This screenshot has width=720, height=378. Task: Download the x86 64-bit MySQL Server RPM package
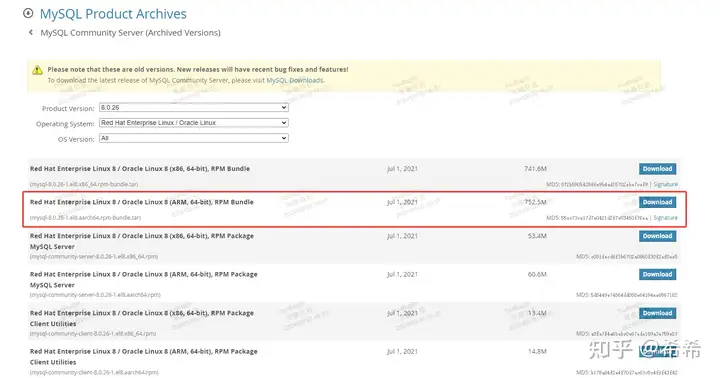click(x=657, y=236)
